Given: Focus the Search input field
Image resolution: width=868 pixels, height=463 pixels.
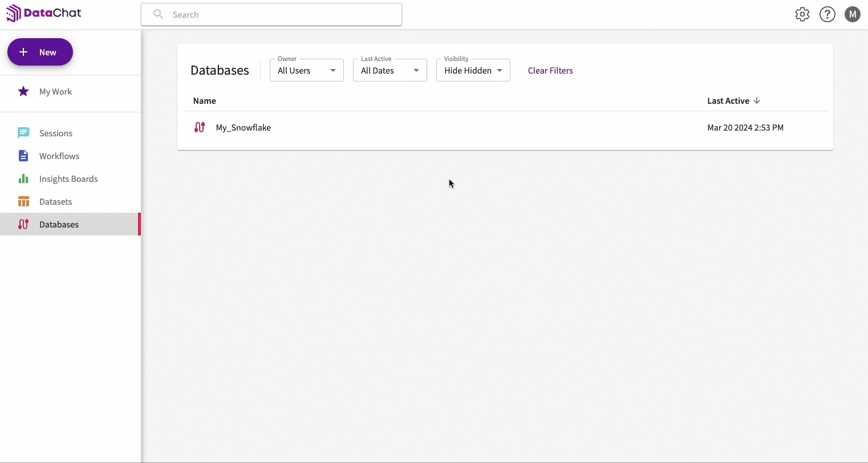Looking at the screenshot, I should (271, 14).
